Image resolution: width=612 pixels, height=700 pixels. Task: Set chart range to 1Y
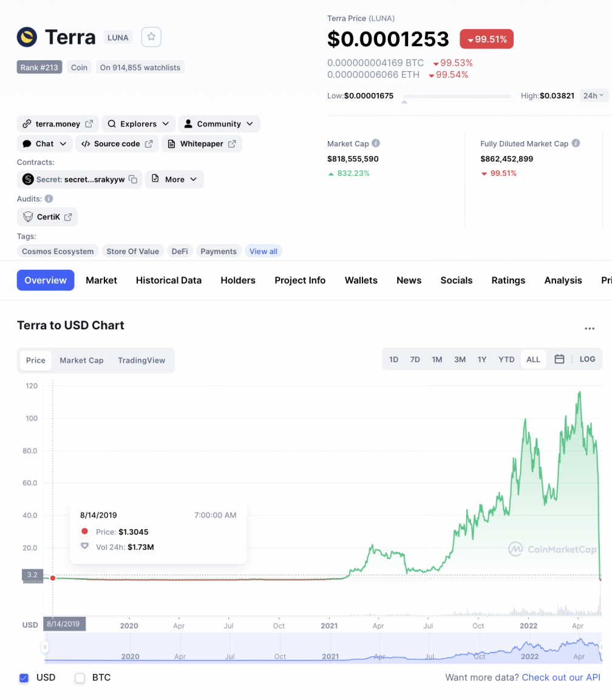481,359
